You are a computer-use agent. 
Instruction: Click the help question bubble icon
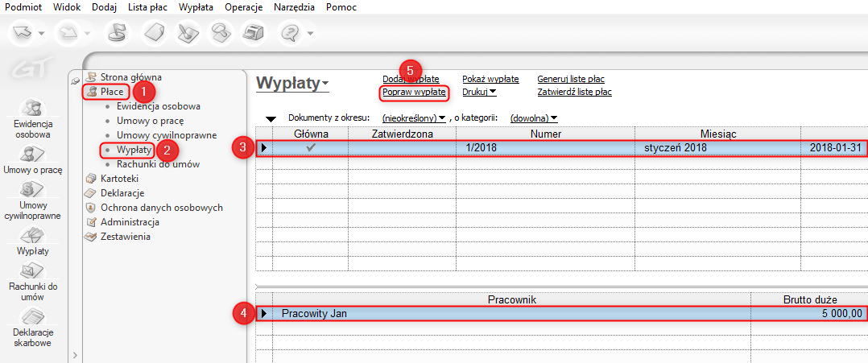[x=291, y=33]
